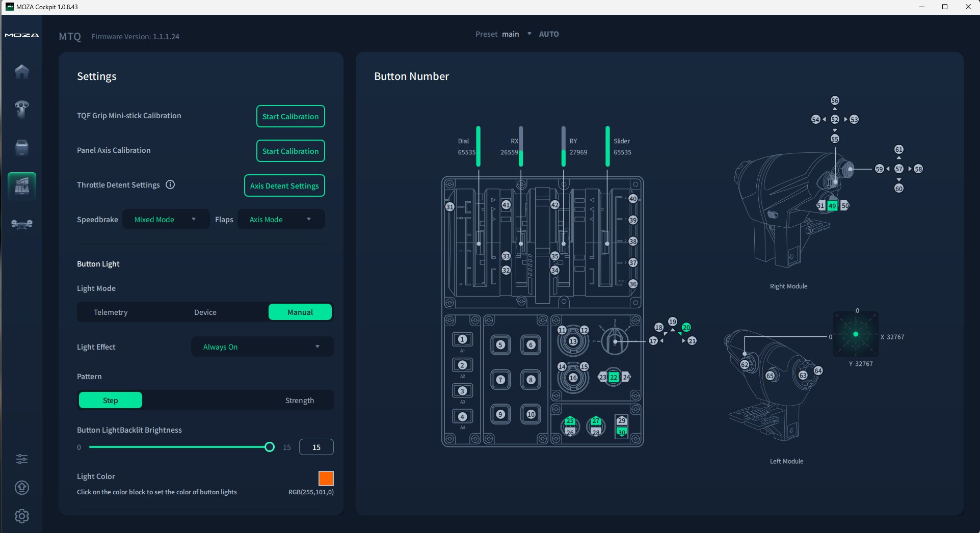This screenshot has height=533, width=980.
Task: Set Pattern to Strength
Action: click(x=299, y=401)
